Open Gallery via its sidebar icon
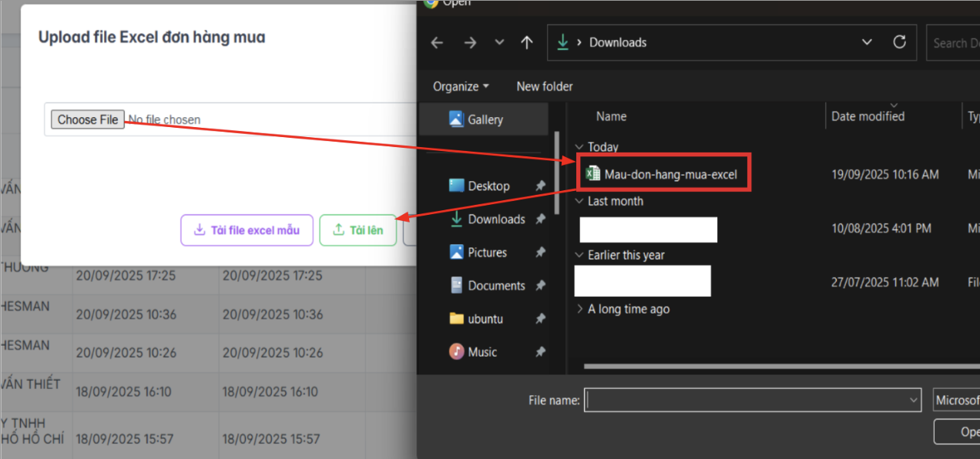 click(456, 119)
